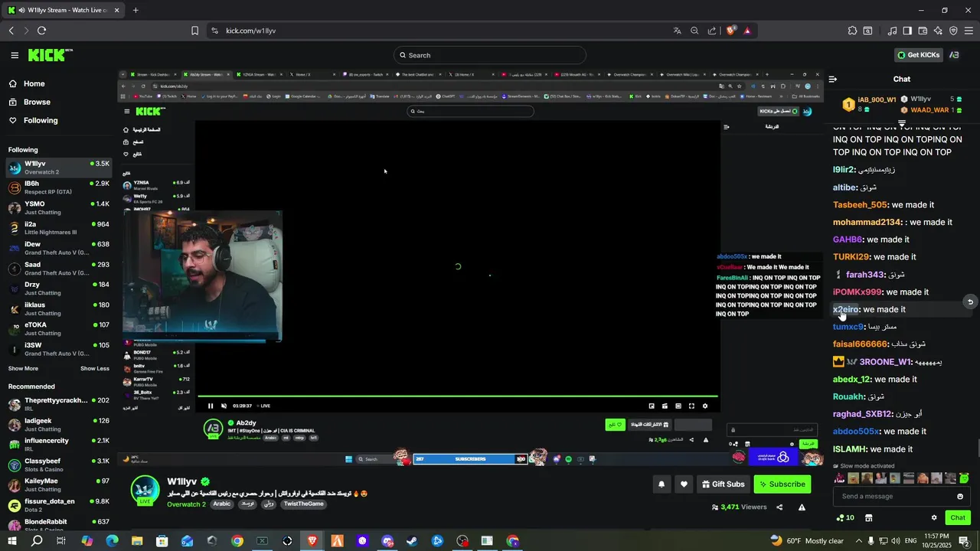Image resolution: width=980 pixels, height=551 pixels.
Task: Collapse the chat panel
Action: pos(833,79)
